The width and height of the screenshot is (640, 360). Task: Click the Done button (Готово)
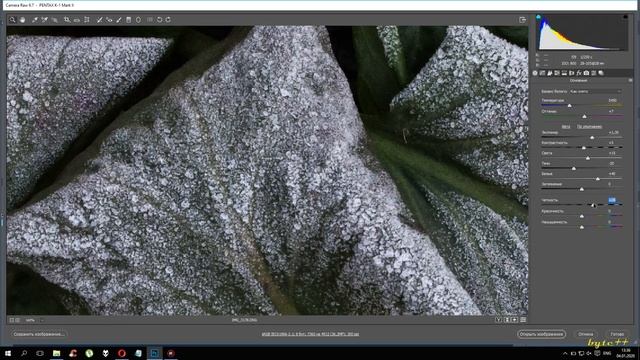point(617,334)
